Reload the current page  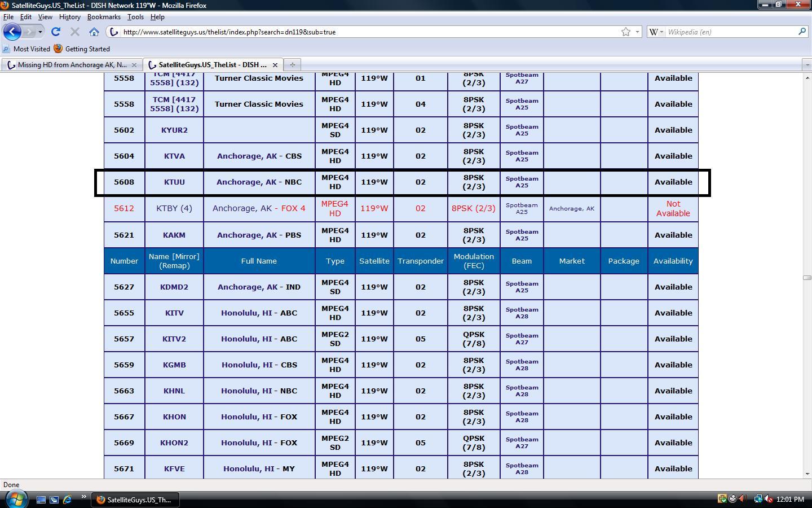click(x=55, y=32)
